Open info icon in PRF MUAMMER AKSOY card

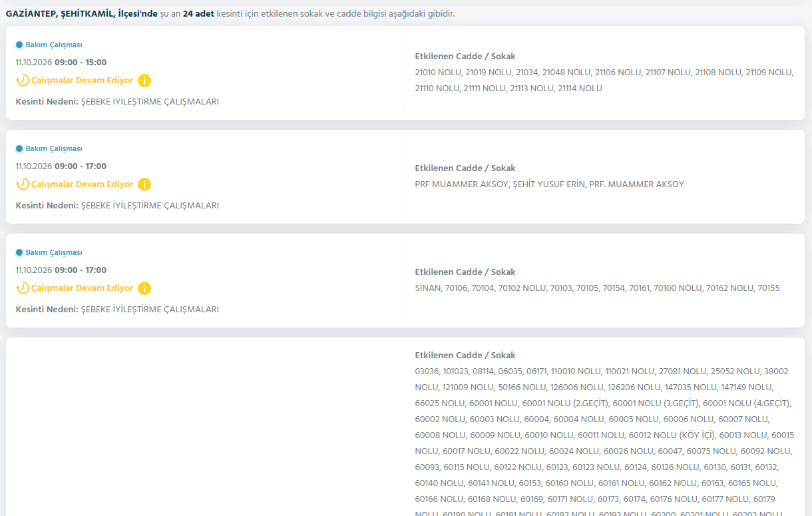[144, 184]
